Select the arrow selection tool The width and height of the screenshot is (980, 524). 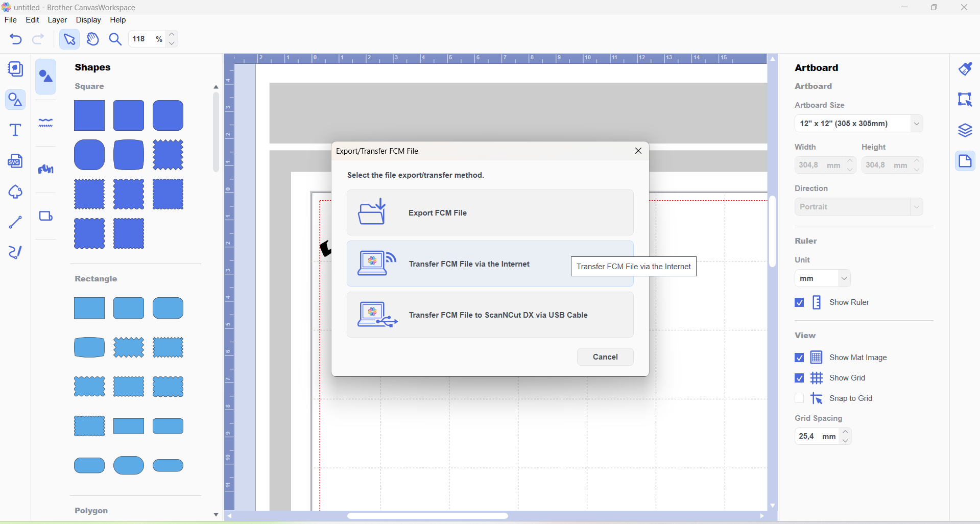point(69,39)
